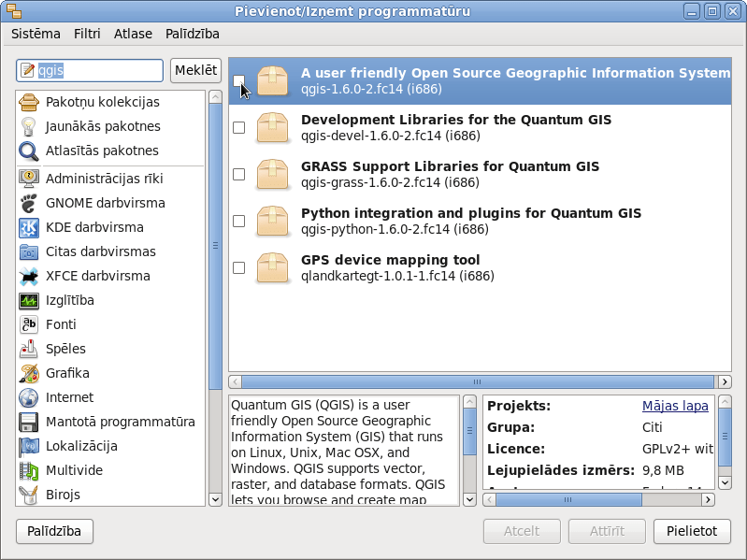Click details pane horizontal scroll-left arrow
The image size is (747, 560).
tap(489, 499)
